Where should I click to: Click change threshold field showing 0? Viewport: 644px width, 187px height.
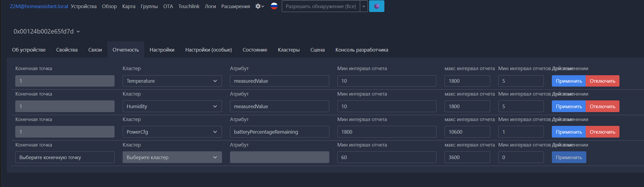[521, 157]
